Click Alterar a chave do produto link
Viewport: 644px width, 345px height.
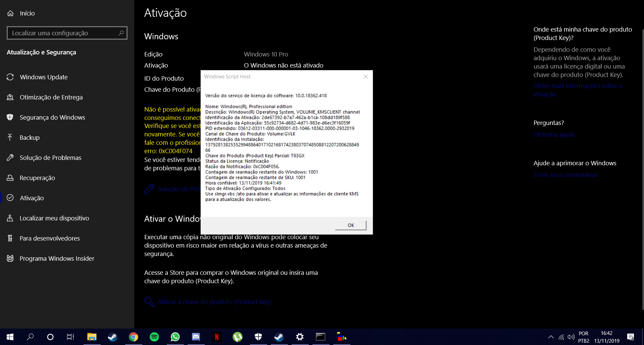pyautogui.click(x=214, y=302)
